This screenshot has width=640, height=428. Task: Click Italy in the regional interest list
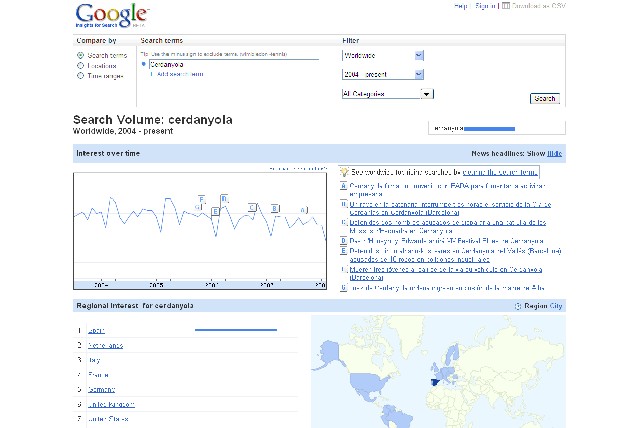pyautogui.click(x=94, y=360)
